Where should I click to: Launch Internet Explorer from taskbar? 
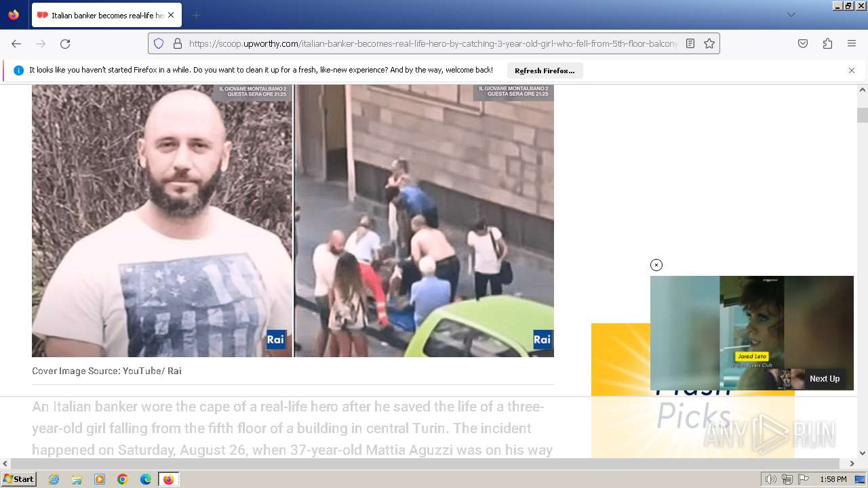coord(54,479)
